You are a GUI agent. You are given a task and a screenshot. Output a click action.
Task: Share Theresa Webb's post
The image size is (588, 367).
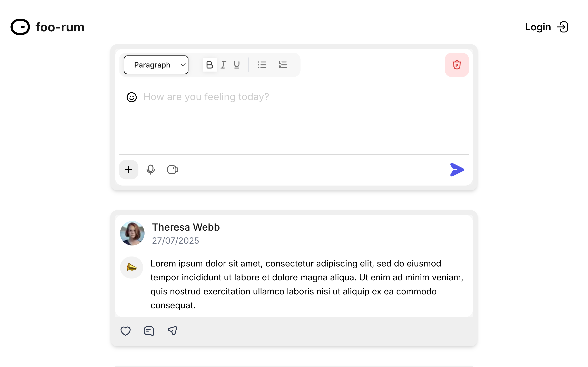click(172, 331)
